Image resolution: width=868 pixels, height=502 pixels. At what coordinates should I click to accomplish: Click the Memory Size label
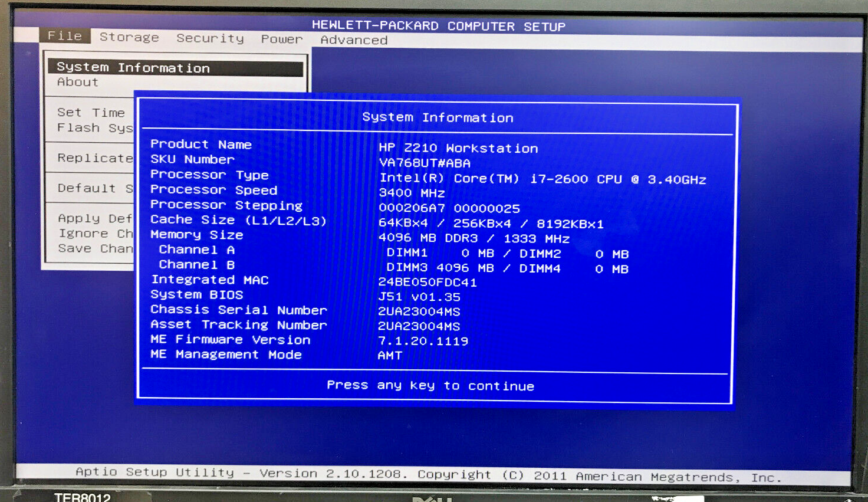point(196,235)
